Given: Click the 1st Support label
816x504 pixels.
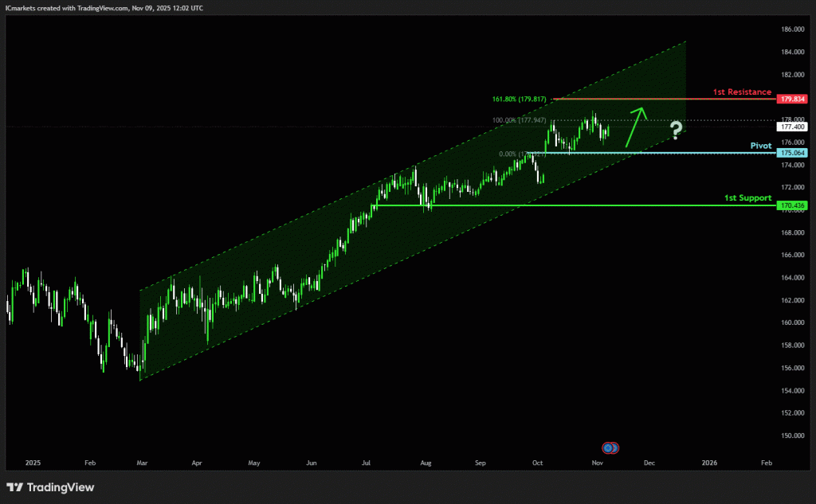Looking at the screenshot, I should pyautogui.click(x=747, y=197).
